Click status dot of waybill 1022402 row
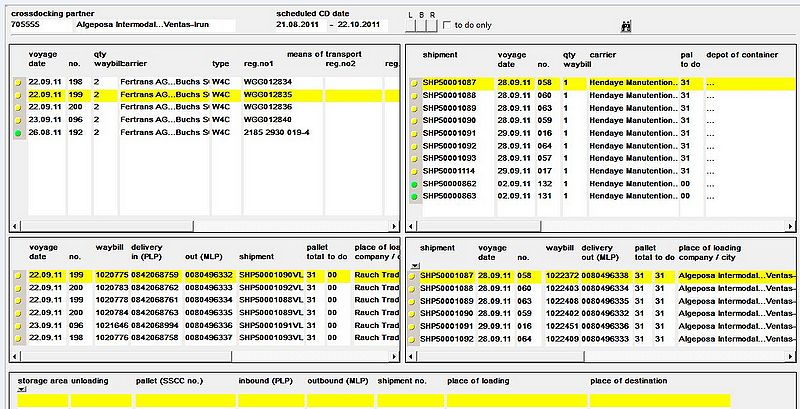The image size is (800, 409). click(x=413, y=314)
